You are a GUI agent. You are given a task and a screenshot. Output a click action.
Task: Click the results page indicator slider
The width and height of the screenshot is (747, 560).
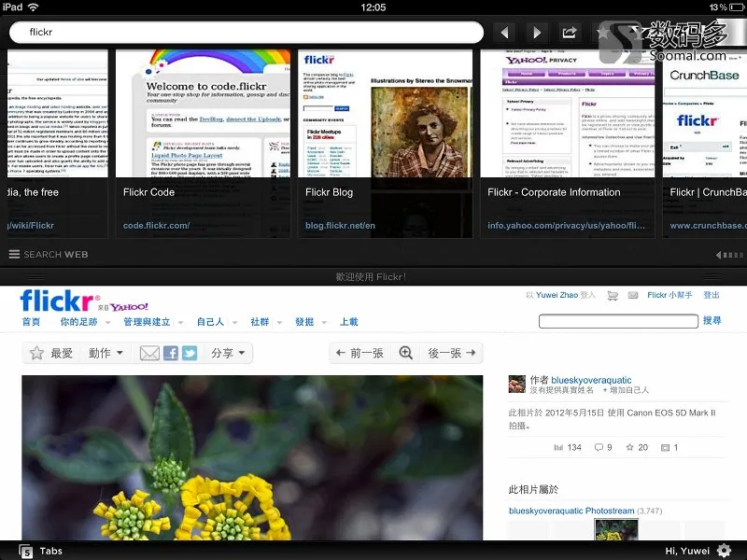click(729, 255)
